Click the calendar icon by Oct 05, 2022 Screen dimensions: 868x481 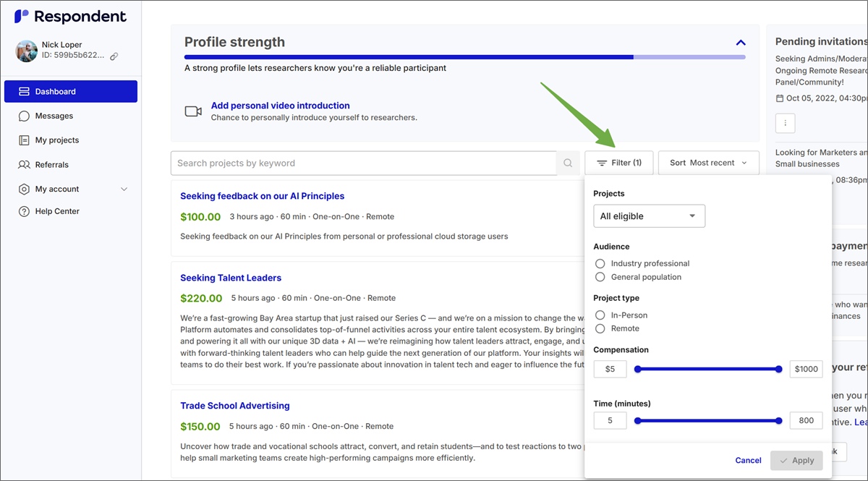(779, 98)
